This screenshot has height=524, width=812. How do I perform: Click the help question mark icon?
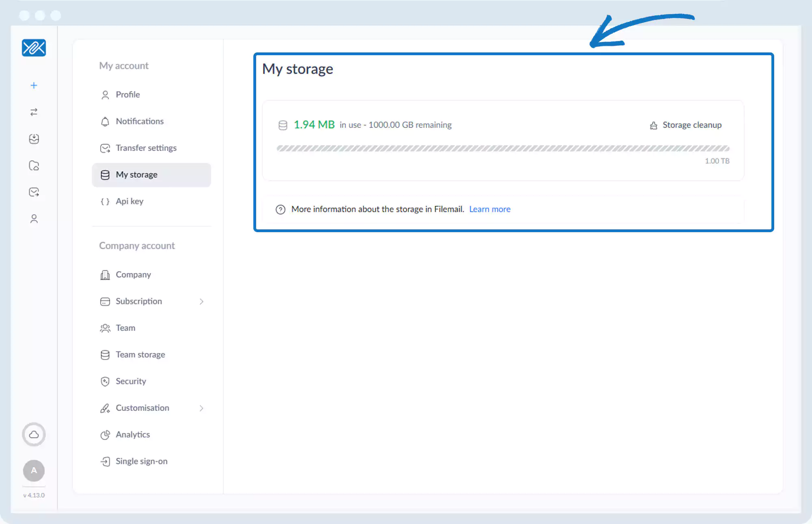point(280,209)
